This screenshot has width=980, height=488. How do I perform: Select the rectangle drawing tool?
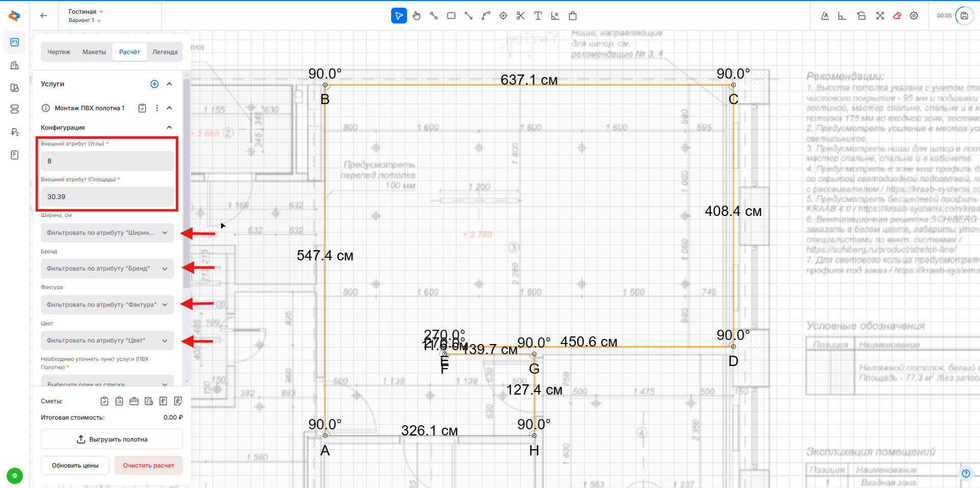coord(451,16)
